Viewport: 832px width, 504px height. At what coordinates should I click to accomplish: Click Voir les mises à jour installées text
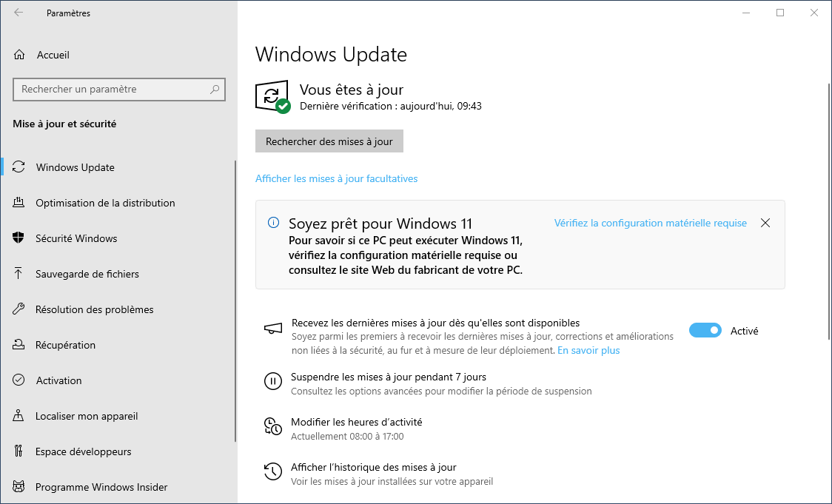392,481
